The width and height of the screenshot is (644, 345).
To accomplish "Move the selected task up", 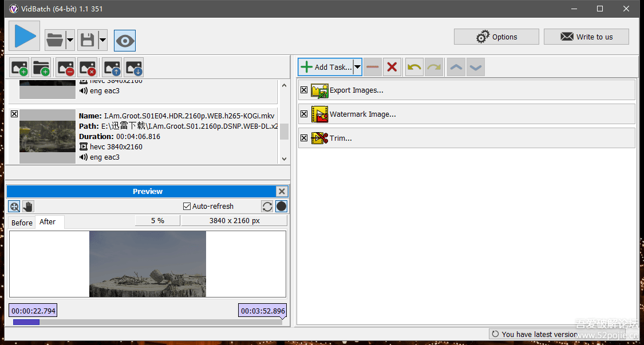I will tap(456, 67).
